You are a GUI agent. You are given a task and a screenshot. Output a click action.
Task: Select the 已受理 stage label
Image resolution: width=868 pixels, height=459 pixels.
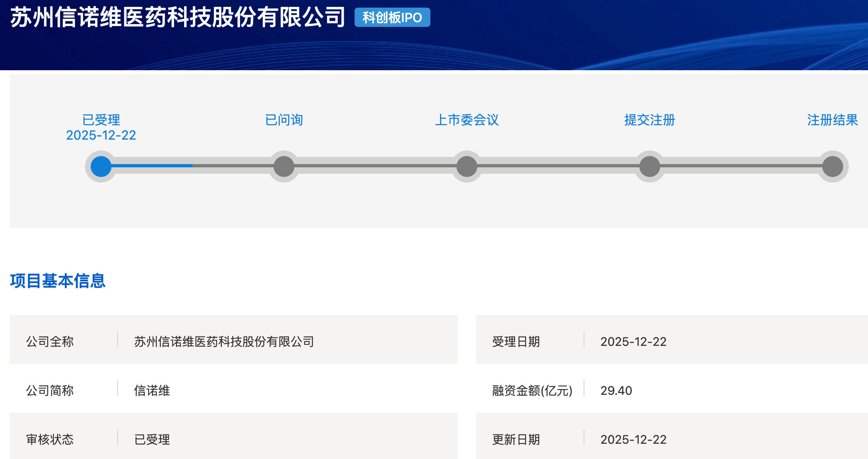tap(101, 120)
